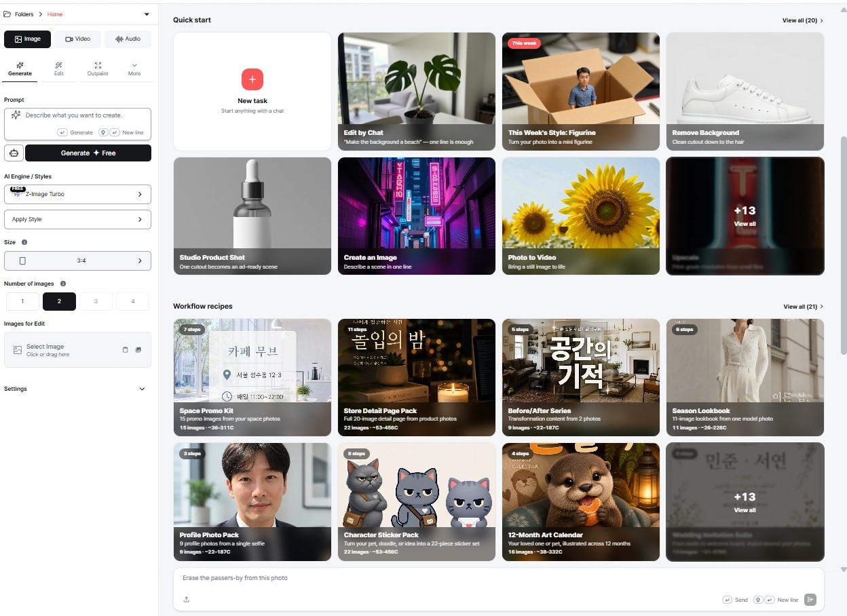The height and width of the screenshot is (616, 847).
Task: Click the 3 steps badge on Profile Photo Pack
Action: [193, 454]
